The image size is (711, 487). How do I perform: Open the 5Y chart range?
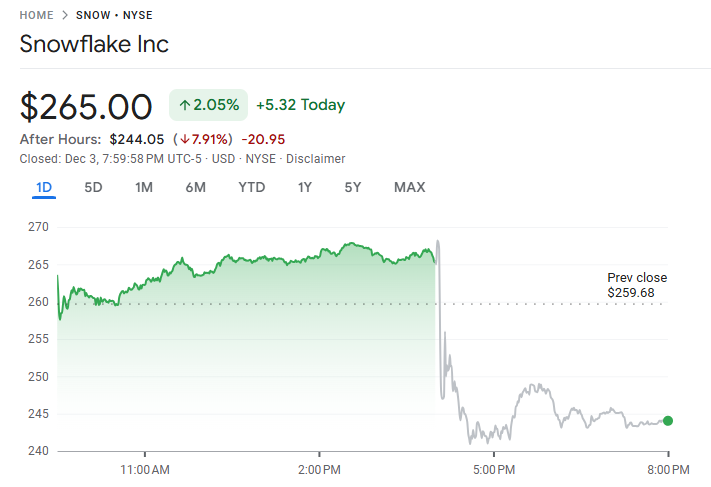click(353, 187)
